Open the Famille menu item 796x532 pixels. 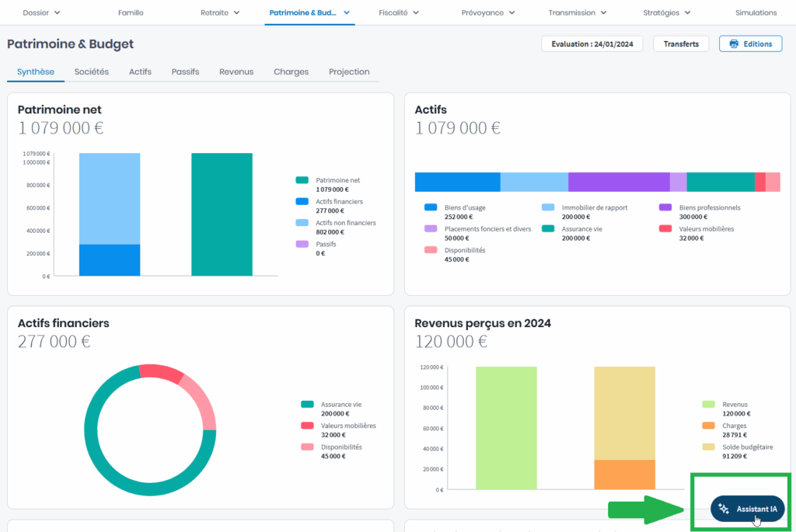click(131, 13)
